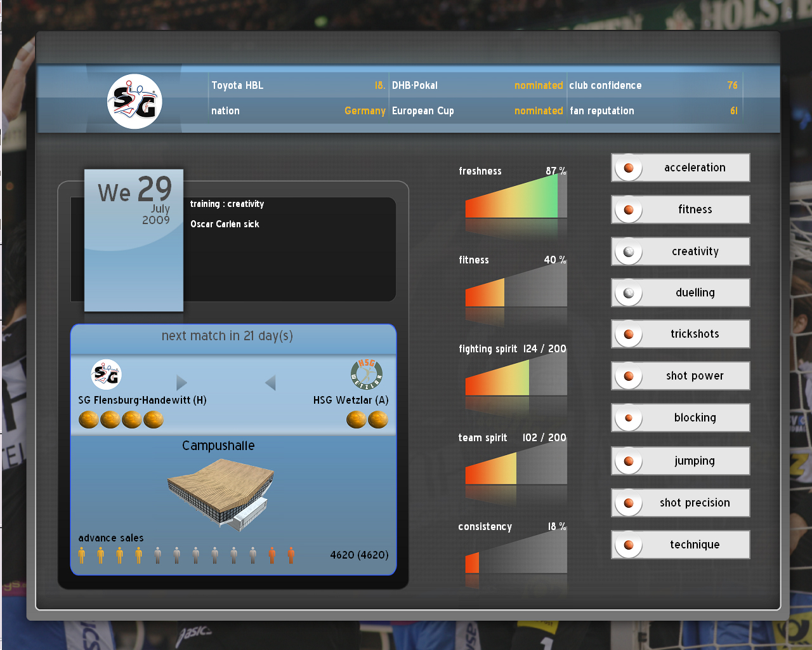Click the HSG Wetzlar strength ball rating
The height and width of the screenshot is (650, 812).
point(367,420)
